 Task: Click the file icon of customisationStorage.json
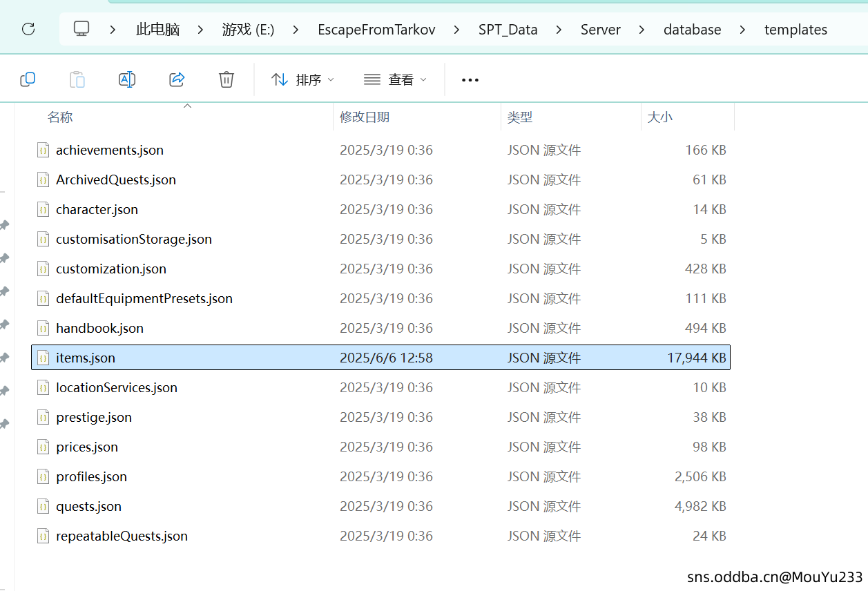click(43, 239)
